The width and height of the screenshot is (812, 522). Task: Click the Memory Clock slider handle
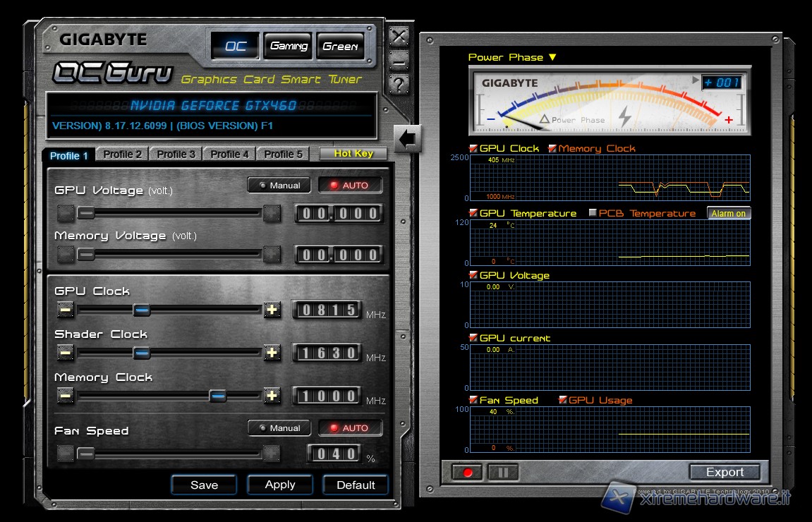click(218, 396)
